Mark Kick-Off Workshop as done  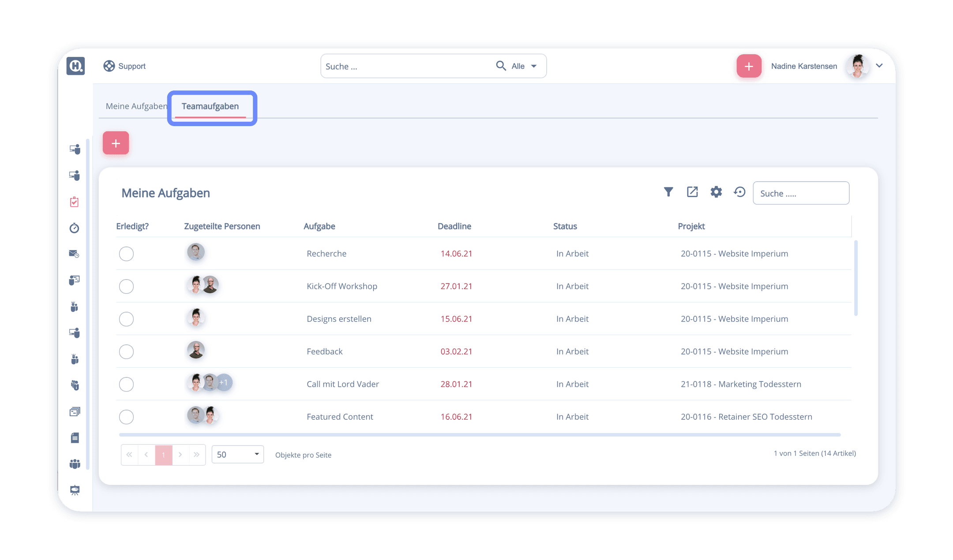tap(126, 286)
